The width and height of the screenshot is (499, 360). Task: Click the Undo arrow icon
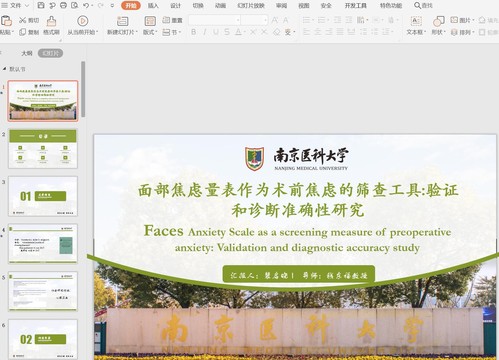(86, 5)
